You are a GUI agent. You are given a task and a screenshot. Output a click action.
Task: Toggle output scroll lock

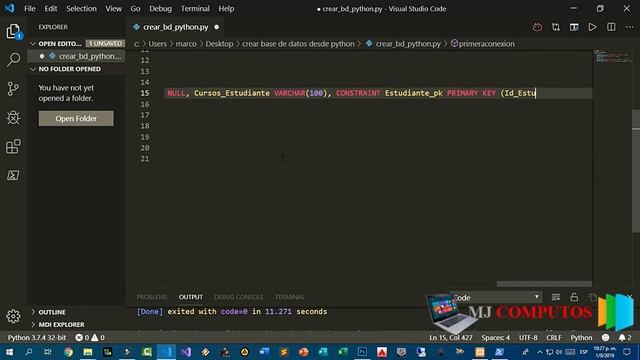pos(574,297)
